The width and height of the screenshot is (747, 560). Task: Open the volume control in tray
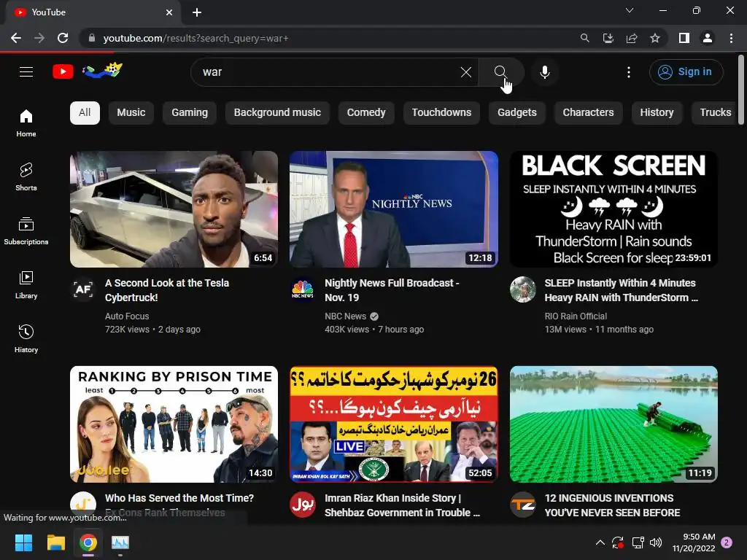click(656, 542)
